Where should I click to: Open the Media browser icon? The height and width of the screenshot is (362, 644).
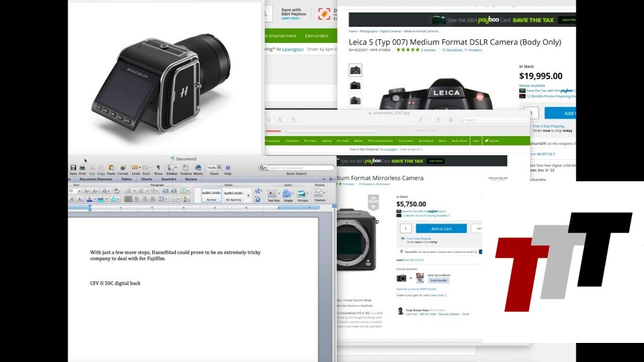click(198, 168)
